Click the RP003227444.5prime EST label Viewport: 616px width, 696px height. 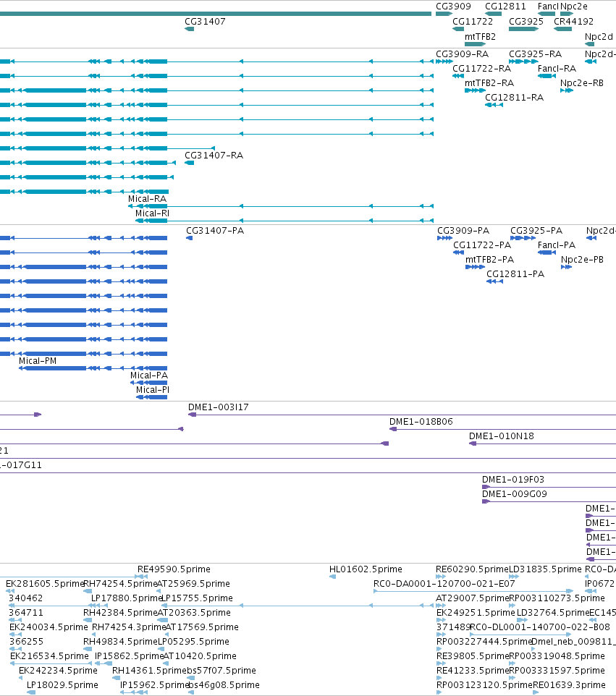[484, 642]
